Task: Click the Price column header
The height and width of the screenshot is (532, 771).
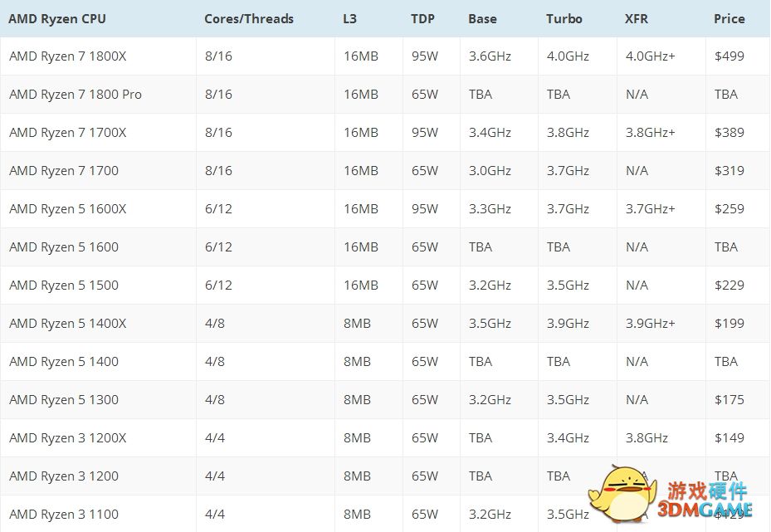Action: 730,18
